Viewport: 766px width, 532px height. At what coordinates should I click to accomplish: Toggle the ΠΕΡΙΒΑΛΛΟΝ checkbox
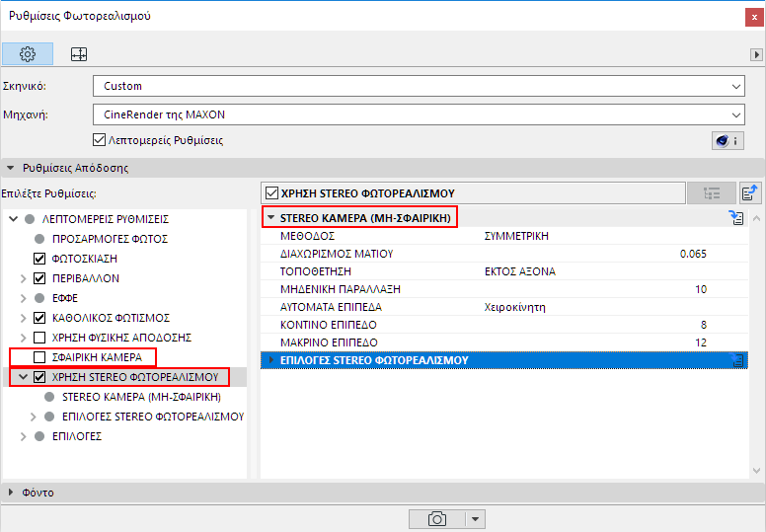[x=39, y=278]
